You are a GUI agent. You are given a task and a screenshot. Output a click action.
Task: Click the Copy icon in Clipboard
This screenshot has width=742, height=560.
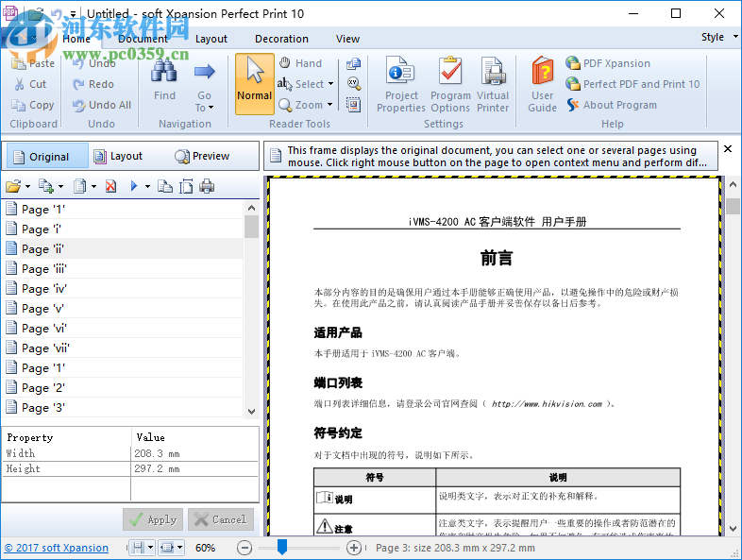[19, 105]
